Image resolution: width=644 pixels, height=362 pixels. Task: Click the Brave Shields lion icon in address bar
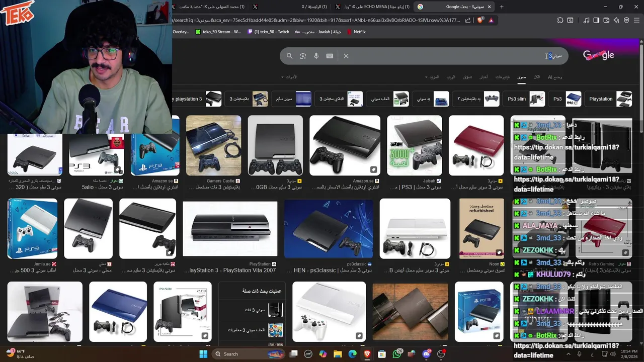[x=480, y=20]
